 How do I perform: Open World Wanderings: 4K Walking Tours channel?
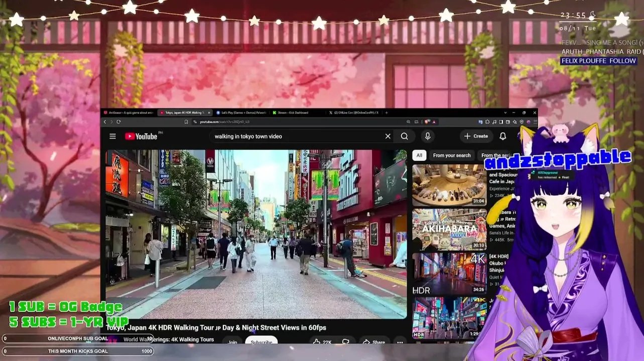pos(169,339)
